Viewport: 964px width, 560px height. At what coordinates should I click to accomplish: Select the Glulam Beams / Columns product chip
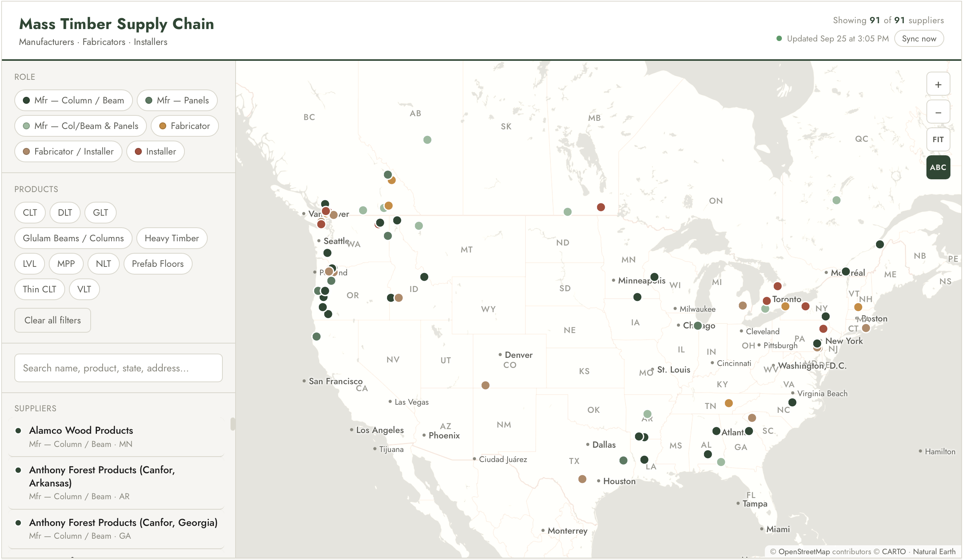pos(73,238)
